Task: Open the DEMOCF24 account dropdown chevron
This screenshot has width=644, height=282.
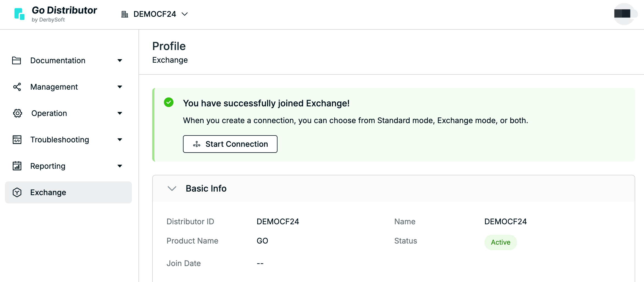Action: [185, 14]
